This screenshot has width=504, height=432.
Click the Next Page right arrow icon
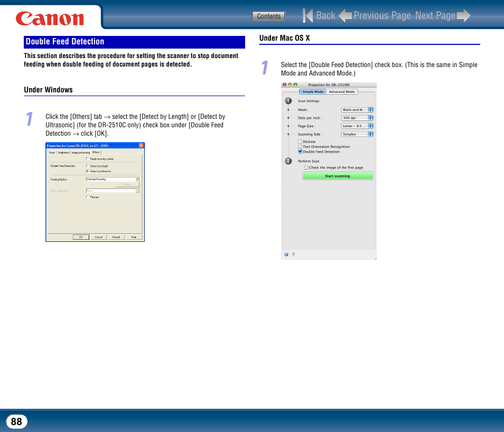(463, 15)
